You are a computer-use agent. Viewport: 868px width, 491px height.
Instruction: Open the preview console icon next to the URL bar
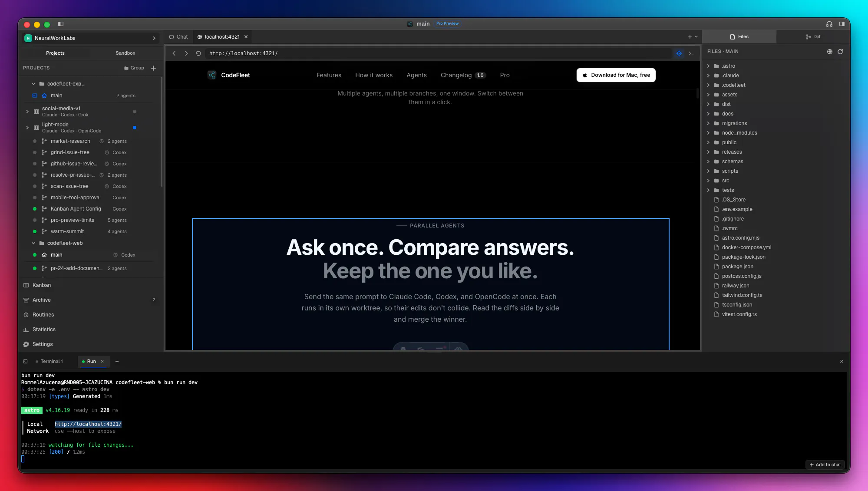tap(691, 53)
